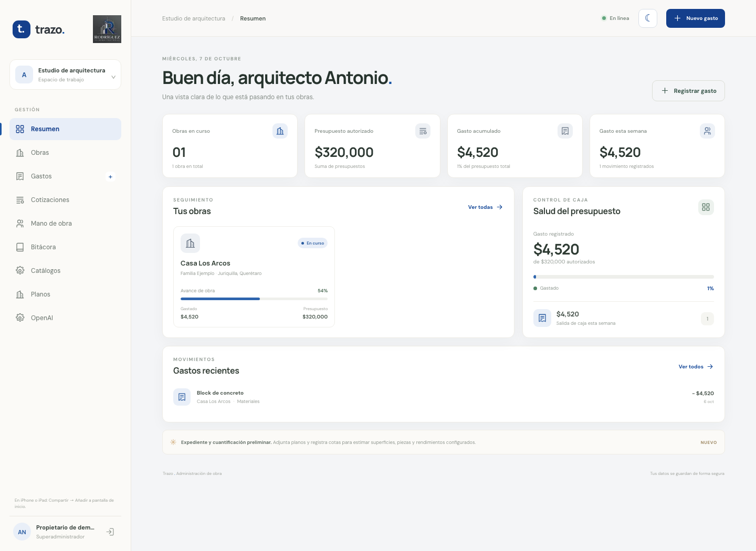Click the receipt icon on Gasto acumulado card
The image size is (756, 551).
pyautogui.click(x=565, y=131)
